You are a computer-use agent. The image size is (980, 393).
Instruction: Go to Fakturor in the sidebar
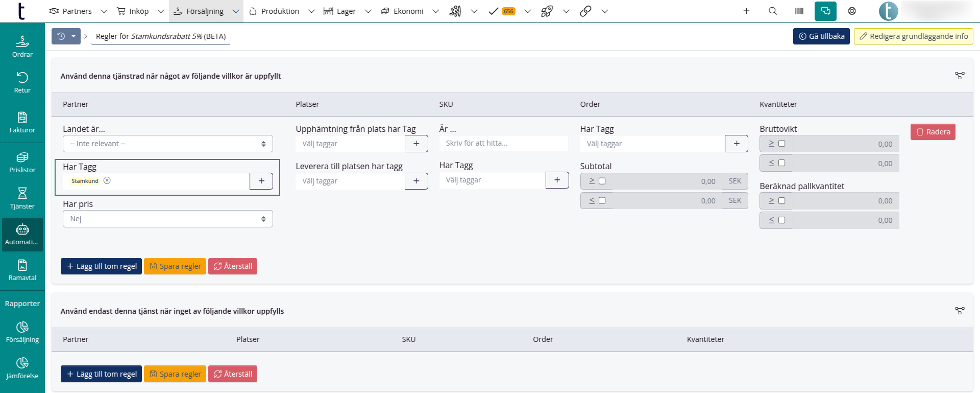22,123
